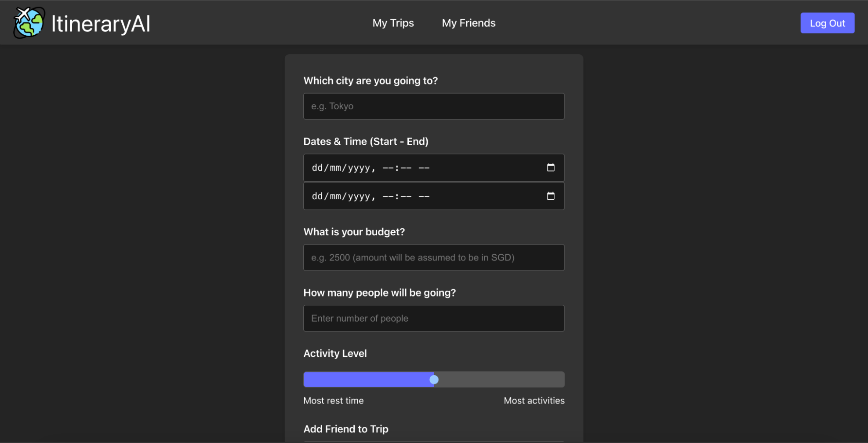Click the budget amount input field
Viewport: 868px width, 443px height.
click(x=433, y=257)
